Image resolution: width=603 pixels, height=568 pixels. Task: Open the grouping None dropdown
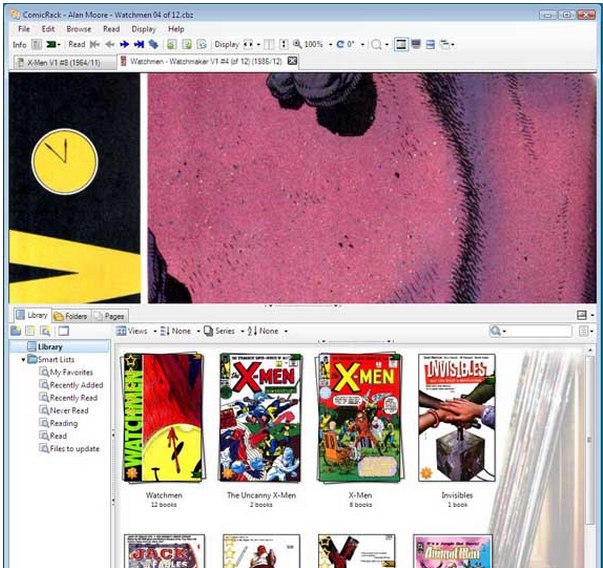coord(180,331)
